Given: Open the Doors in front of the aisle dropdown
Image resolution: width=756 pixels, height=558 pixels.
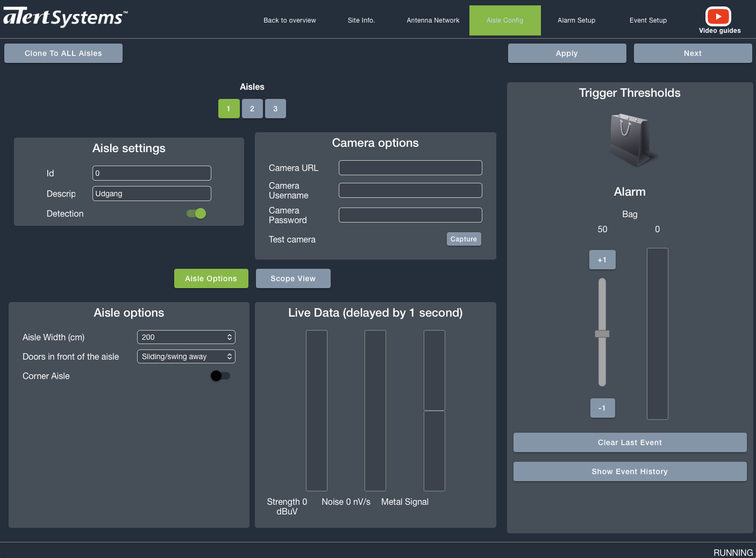Looking at the screenshot, I should (186, 356).
